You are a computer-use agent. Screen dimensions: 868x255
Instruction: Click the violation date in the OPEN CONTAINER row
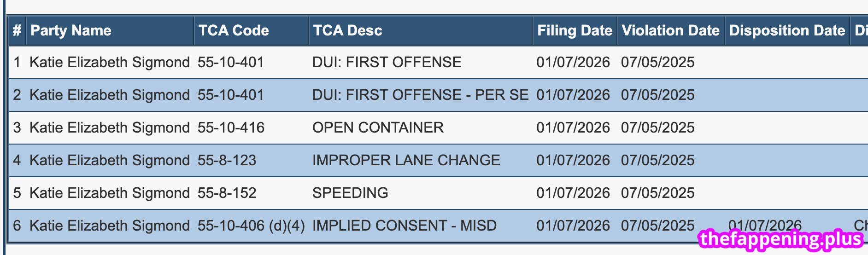coord(657,127)
